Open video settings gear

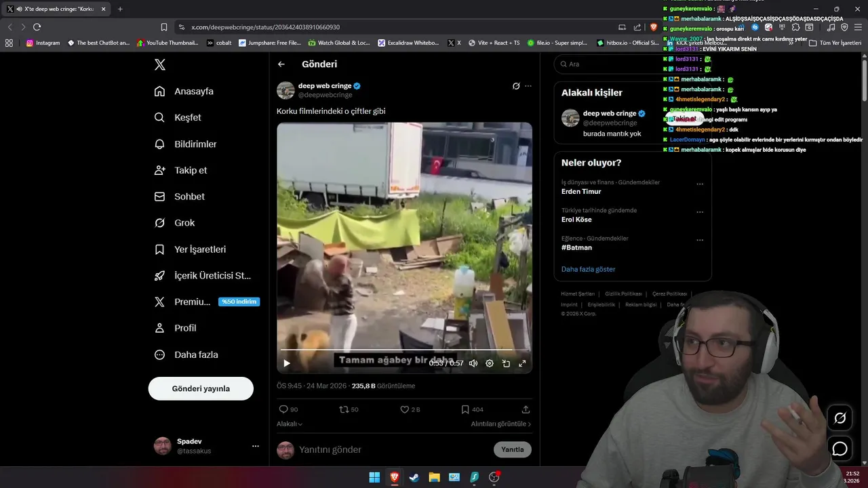coord(490,363)
